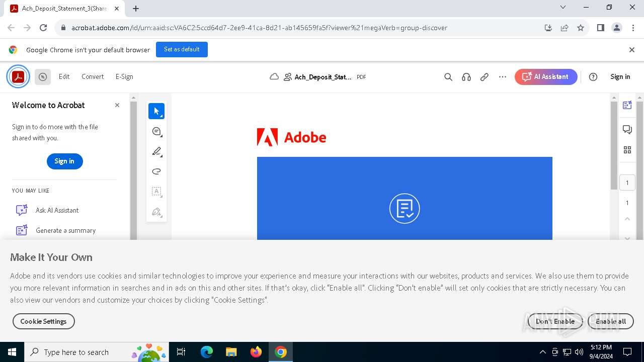Open Task View on the taskbar
The width and height of the screenshot is (644, 362).
181,352
